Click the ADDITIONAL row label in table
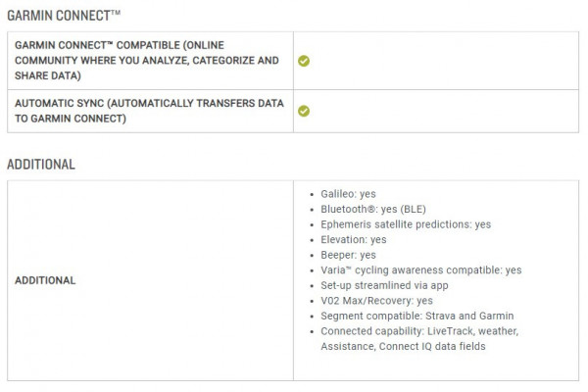 [x=45, y=280]
